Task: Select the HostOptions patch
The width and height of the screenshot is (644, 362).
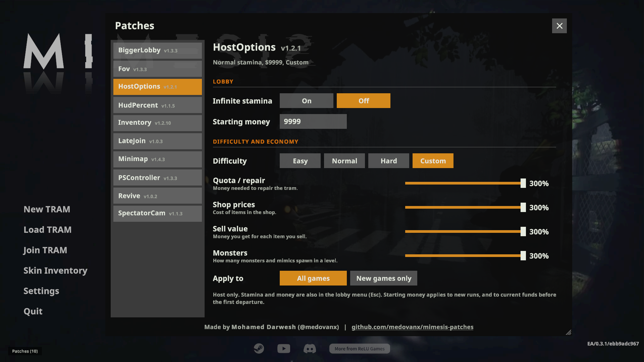Action: [157, 87]
